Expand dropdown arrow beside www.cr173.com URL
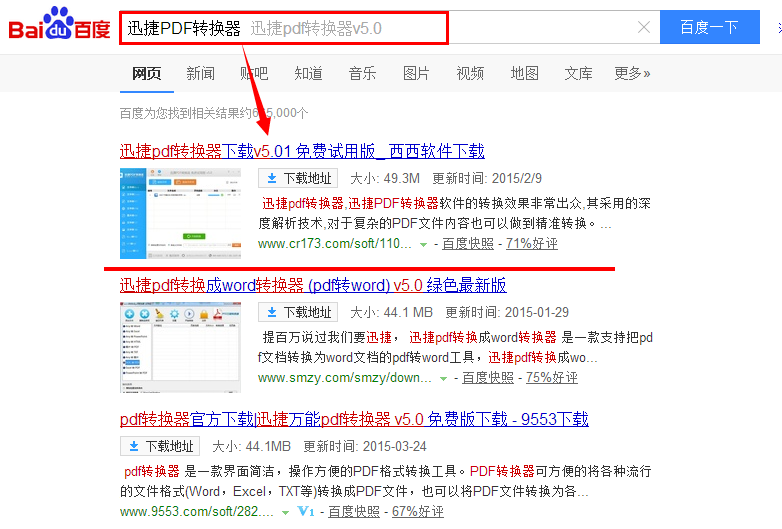The height and width of the screenshot is (529, 782). (x=423, y=245)
